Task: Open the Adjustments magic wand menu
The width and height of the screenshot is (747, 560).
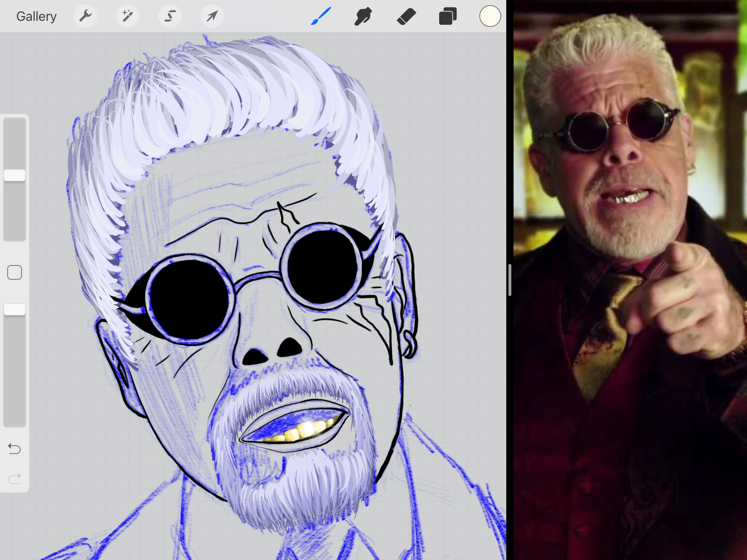Action: (x=127, y=16)
